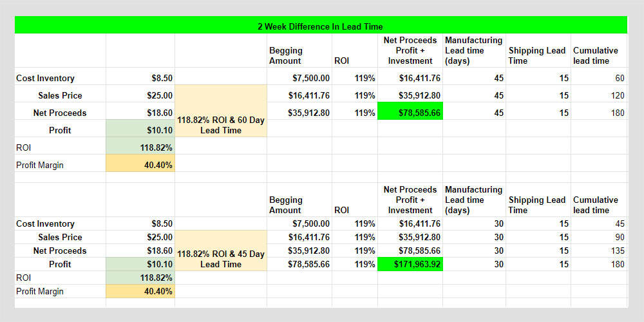Viewport: 644px width, 322px height.
Task: Select the lower table's green 118.82% ROI cell
Action: click(x=140, y=278)
